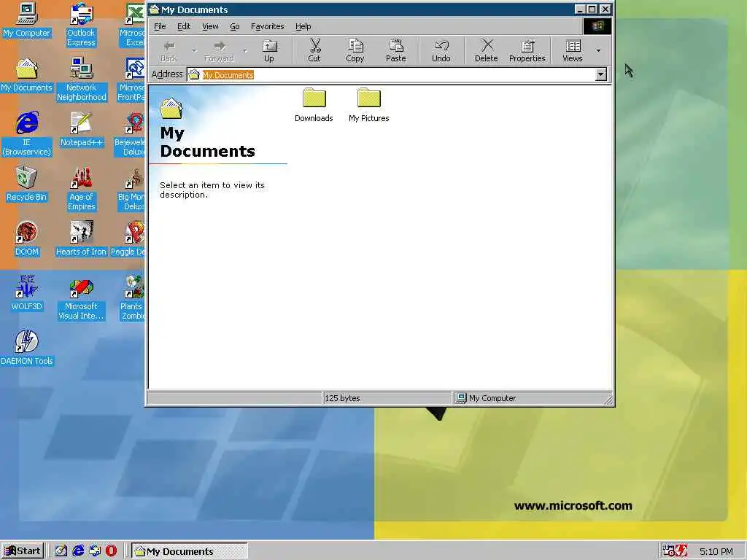Viewport: 747px width, 560px height.
Task: Click My Documents taskbar button
Action: [x=190, y=551]
